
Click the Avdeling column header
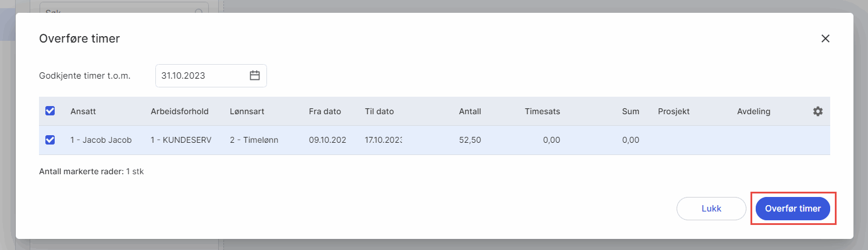point(753,111)
